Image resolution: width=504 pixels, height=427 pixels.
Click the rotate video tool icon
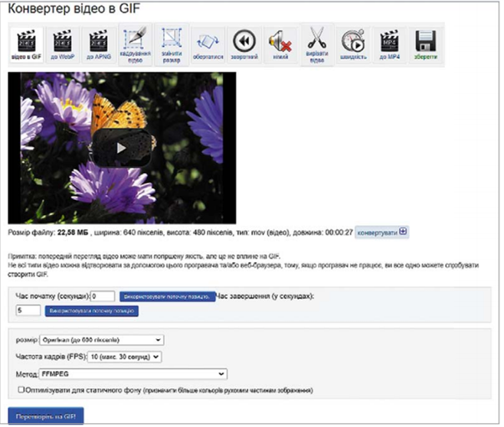208,45
